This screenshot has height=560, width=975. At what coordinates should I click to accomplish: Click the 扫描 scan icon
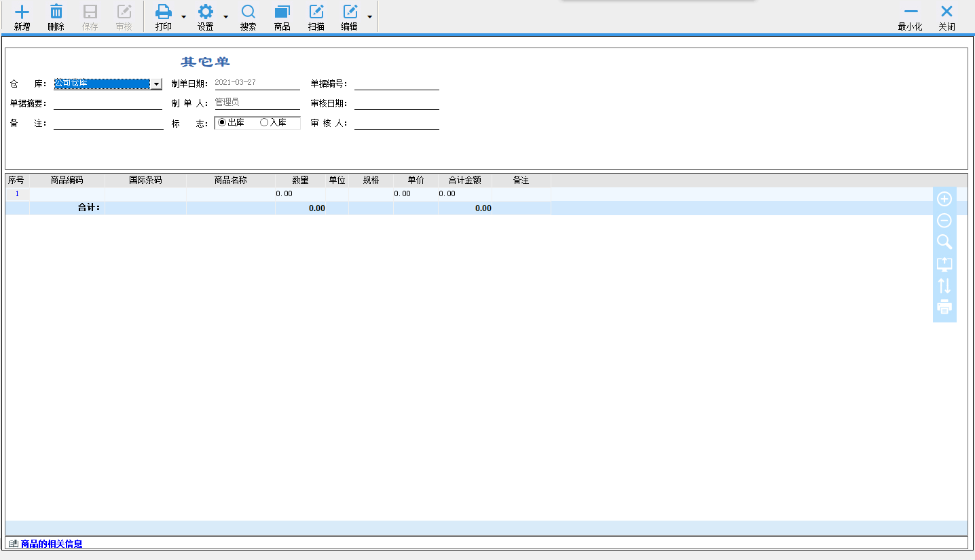click(x=316, y=12)
